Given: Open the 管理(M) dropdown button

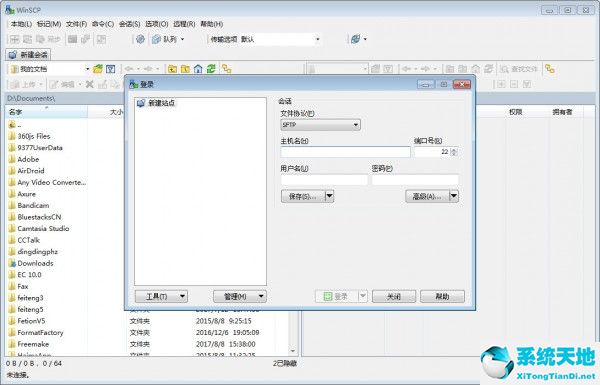Looking at the screenshot, I should tap(240, 296).
